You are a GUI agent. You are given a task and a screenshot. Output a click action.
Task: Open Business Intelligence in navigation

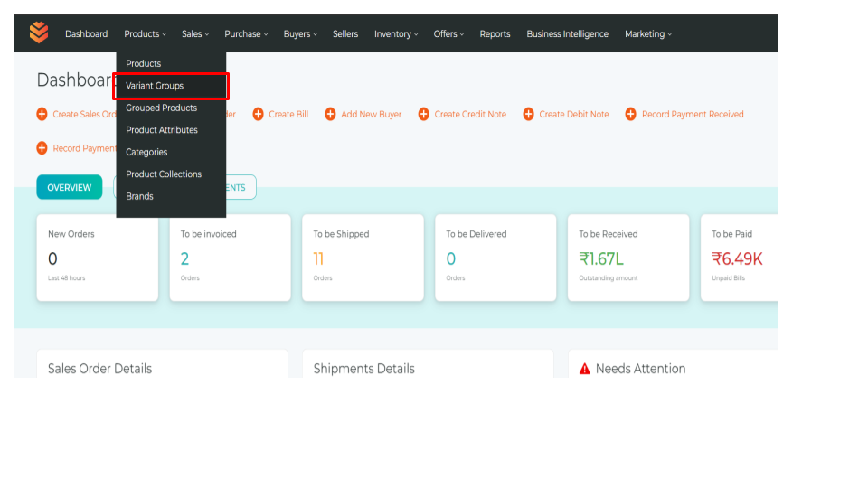(568, 33)
